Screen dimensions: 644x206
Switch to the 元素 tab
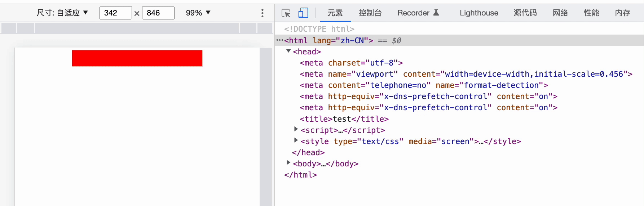(x=335, y=13)
